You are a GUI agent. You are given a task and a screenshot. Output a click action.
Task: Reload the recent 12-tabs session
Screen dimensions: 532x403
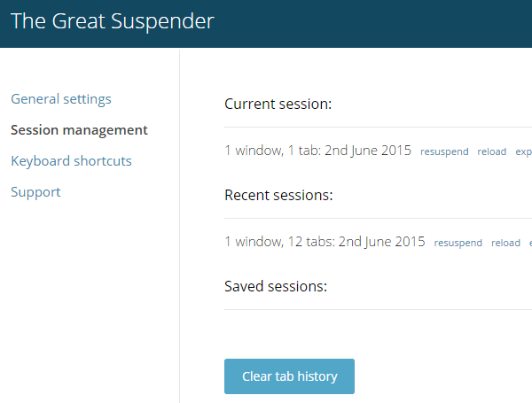pos(505,243)
